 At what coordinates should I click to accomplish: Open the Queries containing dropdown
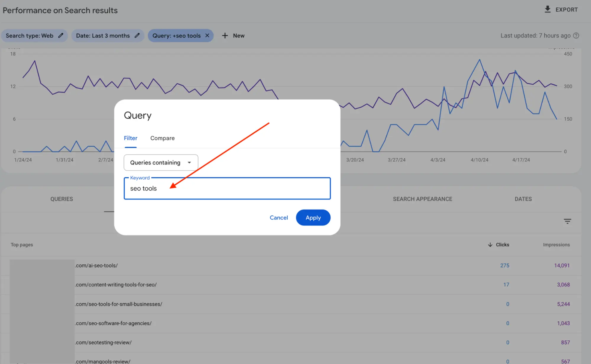161,162
